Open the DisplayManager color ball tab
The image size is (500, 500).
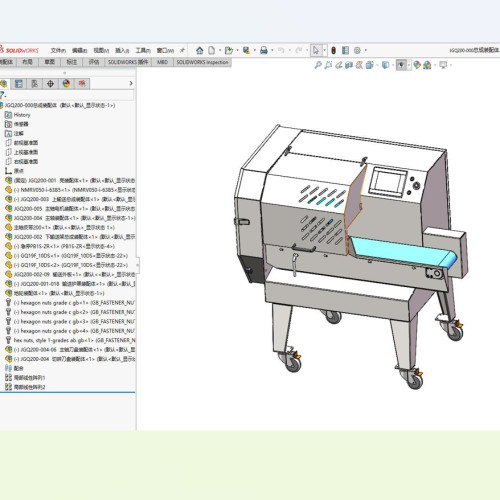point(66,84)
